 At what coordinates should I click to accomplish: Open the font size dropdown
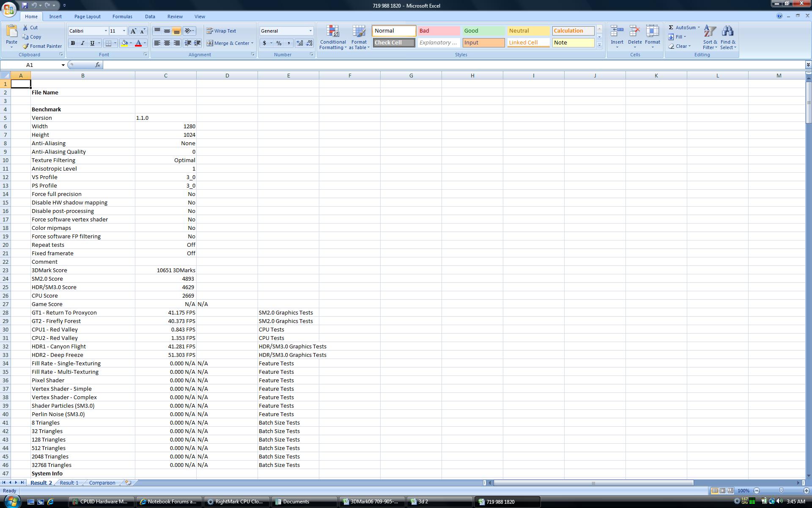pos(124,31)
